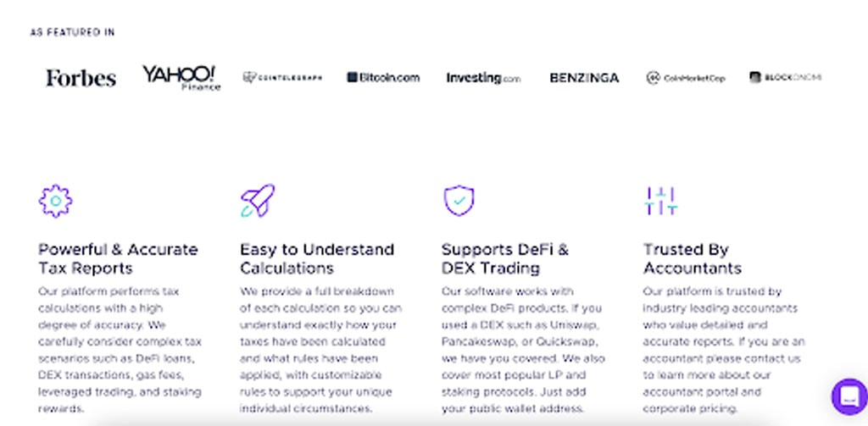Click the Trusted By Accountants heading
The width and height of the screenshot is (868, 426).
click(692, 259)
